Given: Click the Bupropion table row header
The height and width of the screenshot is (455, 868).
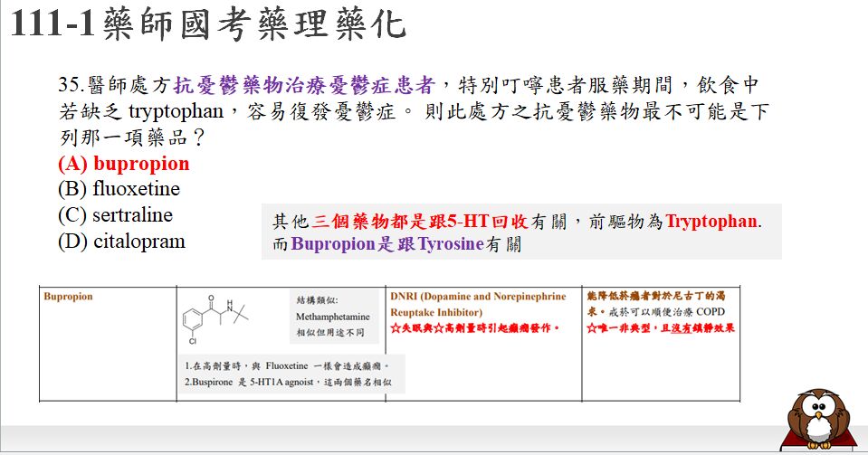Looking at the screenshot, I should tap(69, 297).
